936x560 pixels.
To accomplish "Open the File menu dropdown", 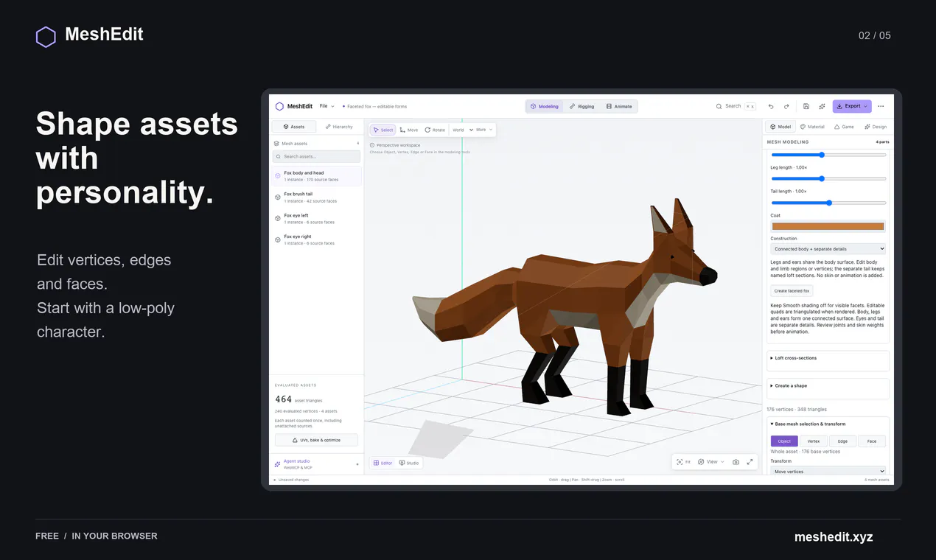I will [326, 106].
